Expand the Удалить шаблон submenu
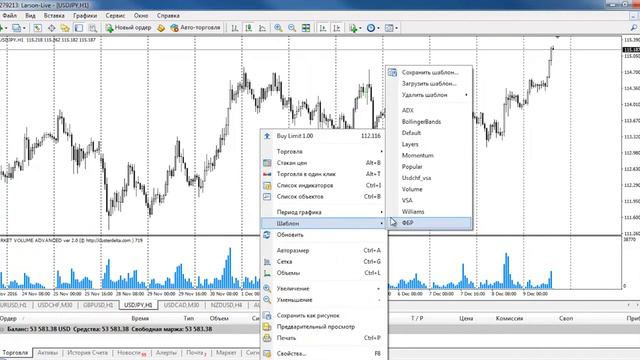The image size is (640, 360). point(429,95)
